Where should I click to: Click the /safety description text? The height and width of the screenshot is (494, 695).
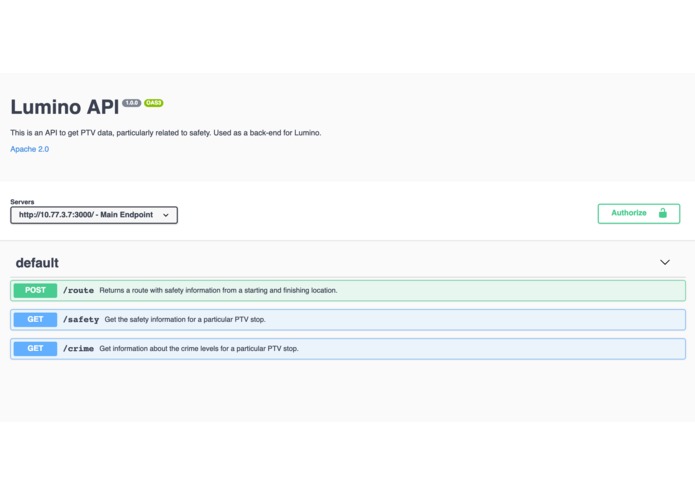(185, 319)
